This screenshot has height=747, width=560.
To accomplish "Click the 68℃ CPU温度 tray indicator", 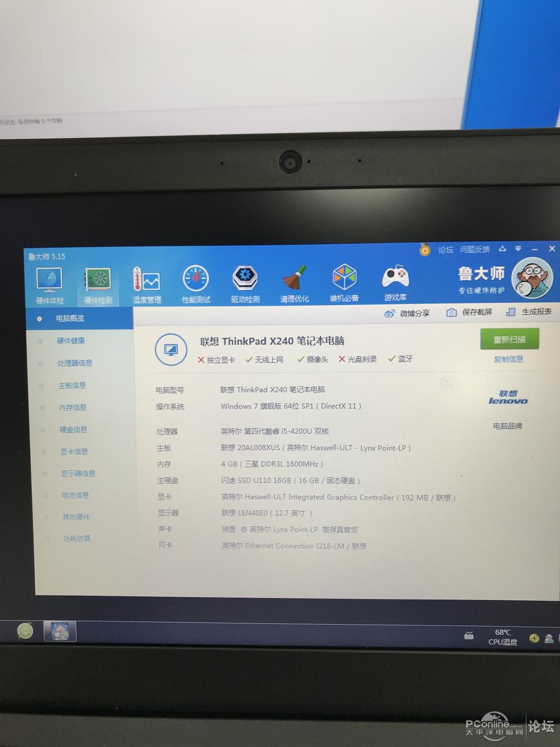I will [503, 637].
